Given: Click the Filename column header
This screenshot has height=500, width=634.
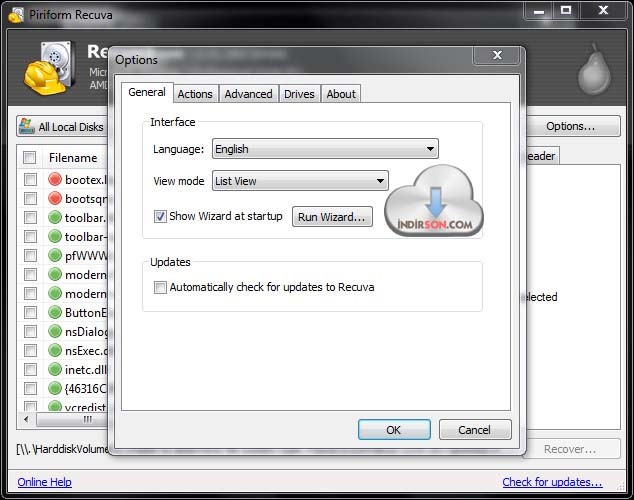Looking at the screenshot, I should click(x=73, y=157).
